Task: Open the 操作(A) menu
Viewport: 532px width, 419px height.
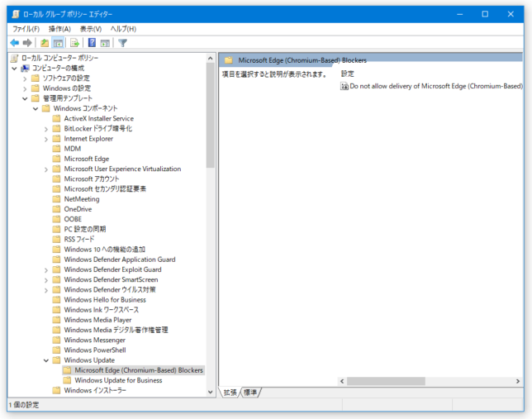Action: [x=59, y=29]
